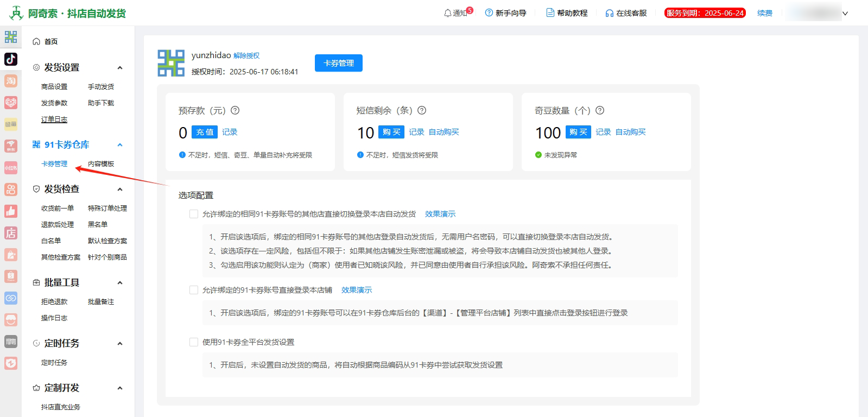Open 手动发货 menu item

pyautogui.click(x=101, y=87)
